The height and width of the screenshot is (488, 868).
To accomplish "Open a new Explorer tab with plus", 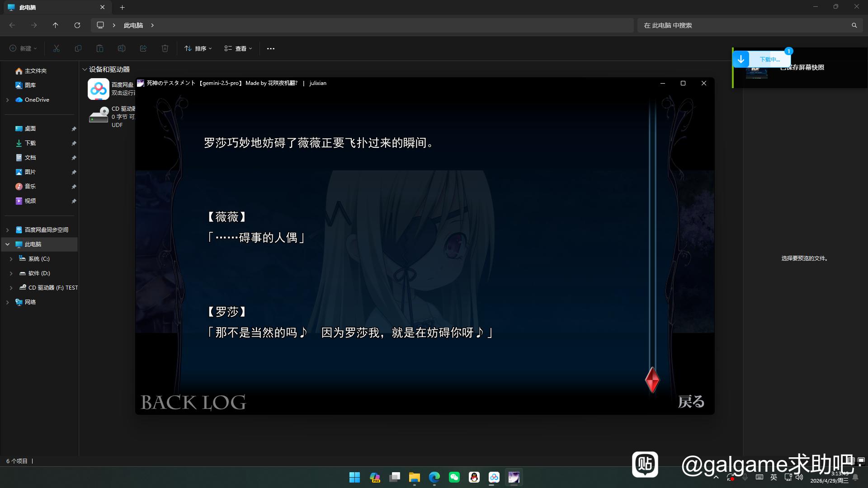I will coord(122,7).
